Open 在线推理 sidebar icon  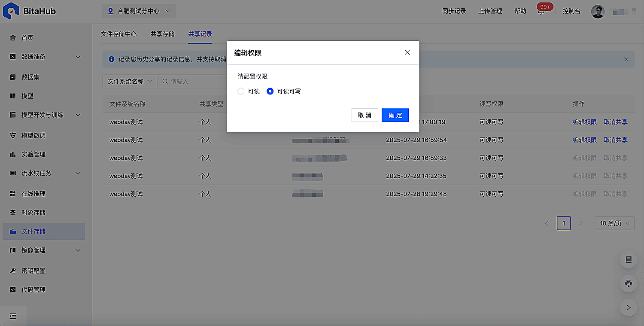pyautogui.click(x=13, y=194)
